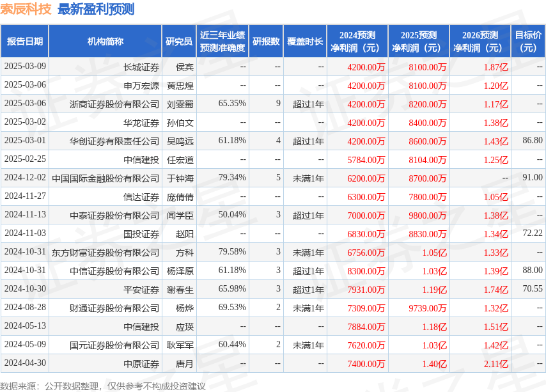Click the 2025预测净利润 column header

[419, 42]
